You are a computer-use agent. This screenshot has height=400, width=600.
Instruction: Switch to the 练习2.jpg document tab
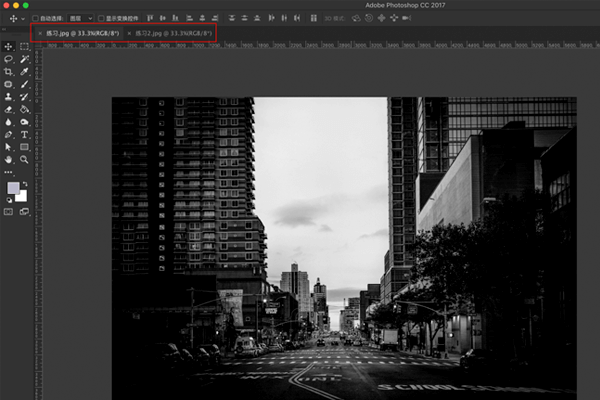pos(168,33)
